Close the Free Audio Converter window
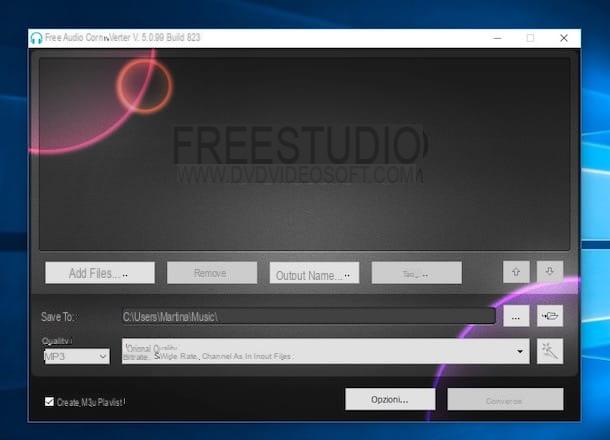 coord(564,38)
